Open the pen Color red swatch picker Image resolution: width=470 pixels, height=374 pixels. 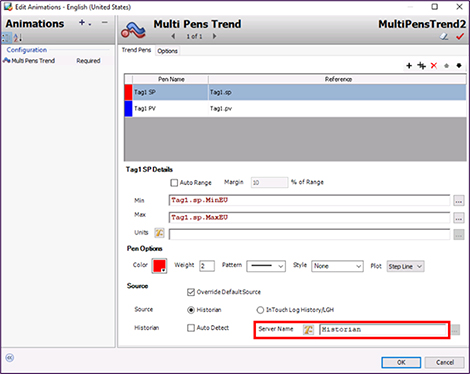(x=159, y=266)
